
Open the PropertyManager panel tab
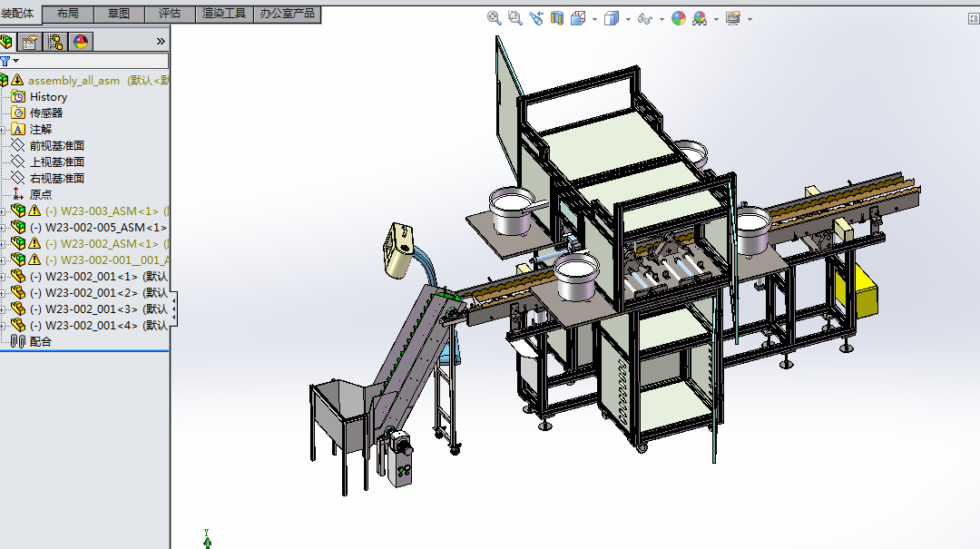[x=31, y=42]
